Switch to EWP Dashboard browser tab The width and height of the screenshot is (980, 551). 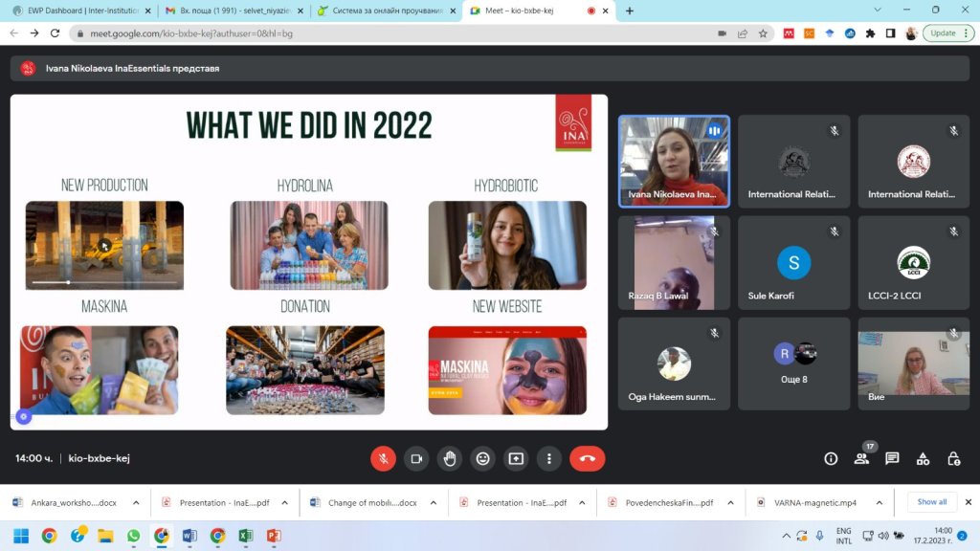tap(81, 11)
